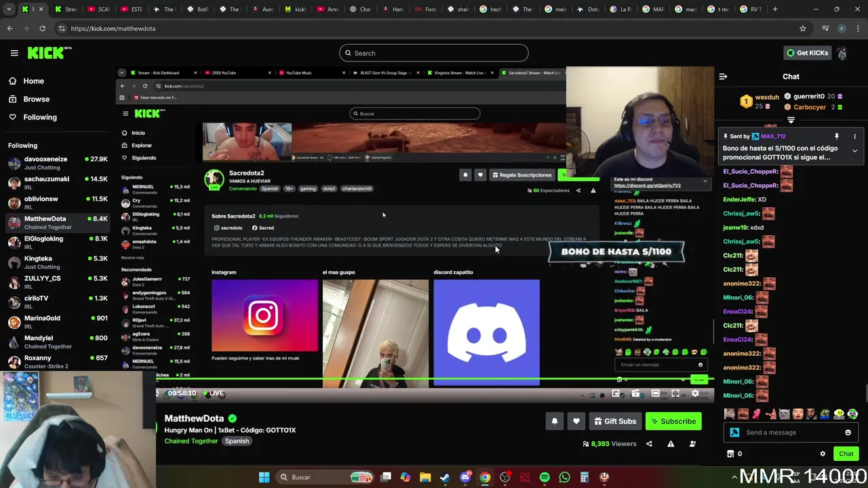Click the green Subscribe button

click(x=673, y=422)
